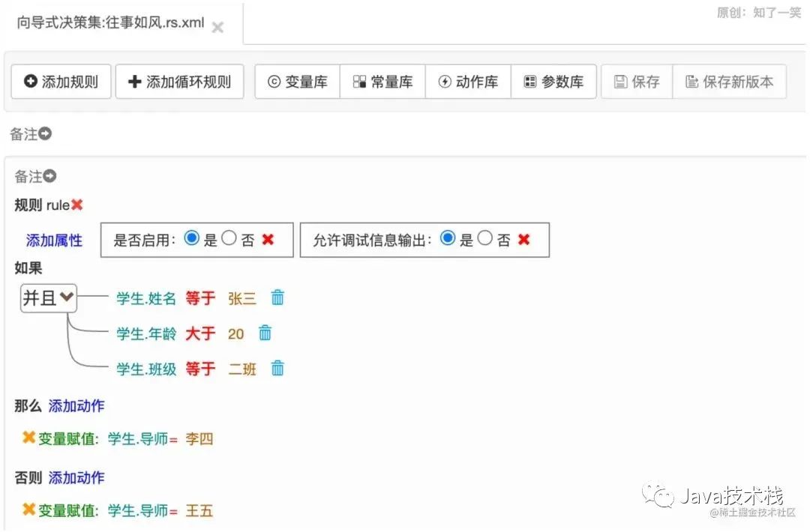Click the 保存新版本 button
Viewport: 810px width, 532px height.
pos(730,82)
